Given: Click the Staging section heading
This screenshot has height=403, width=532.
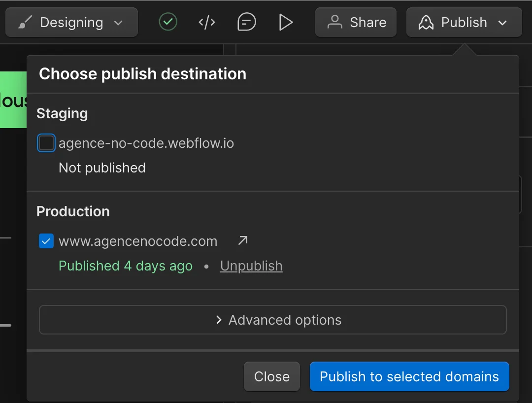Looking at the screenshot, I should coord(62,114).
